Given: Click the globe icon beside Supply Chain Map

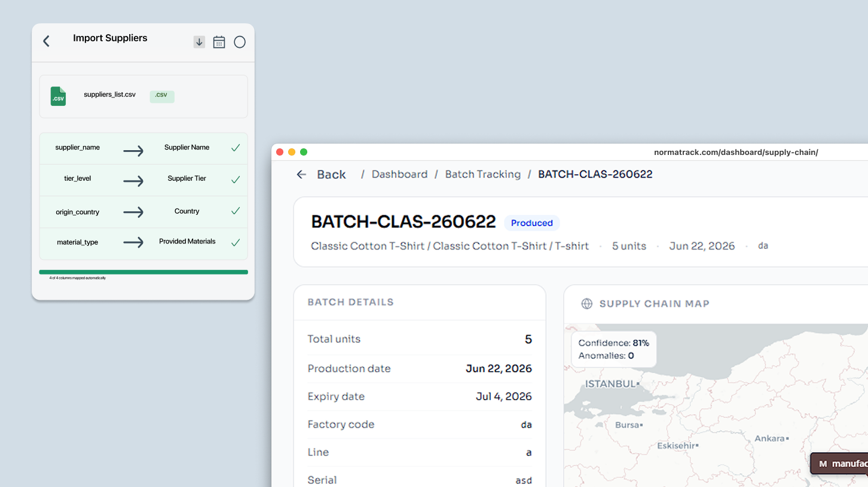Looking at the screenshot, I should 587,303.
